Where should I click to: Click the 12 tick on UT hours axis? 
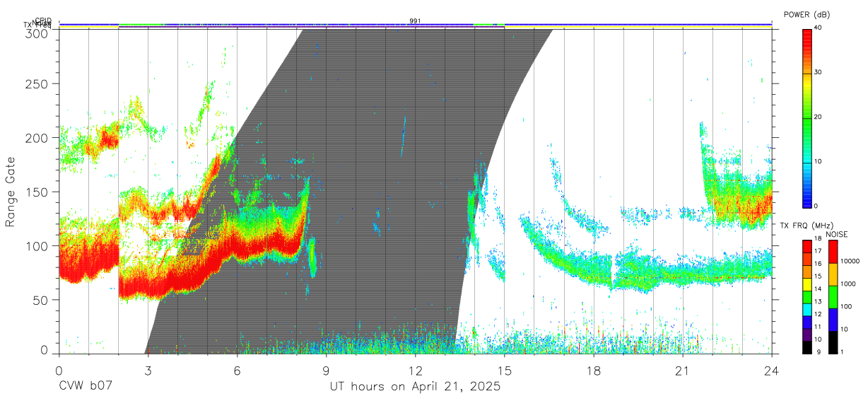click(415, 370)
